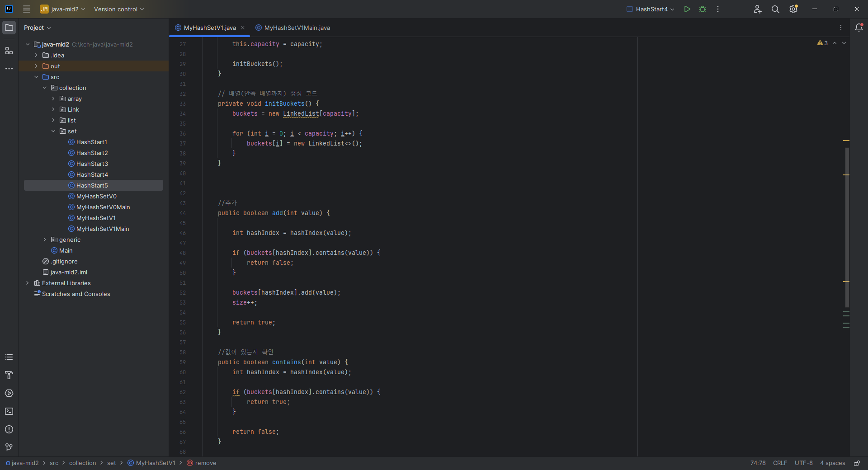Viewport: 868px width, 470px height.
Task: Open HashStart4 run configuration dropdown
Action: [x=651, y=9]
